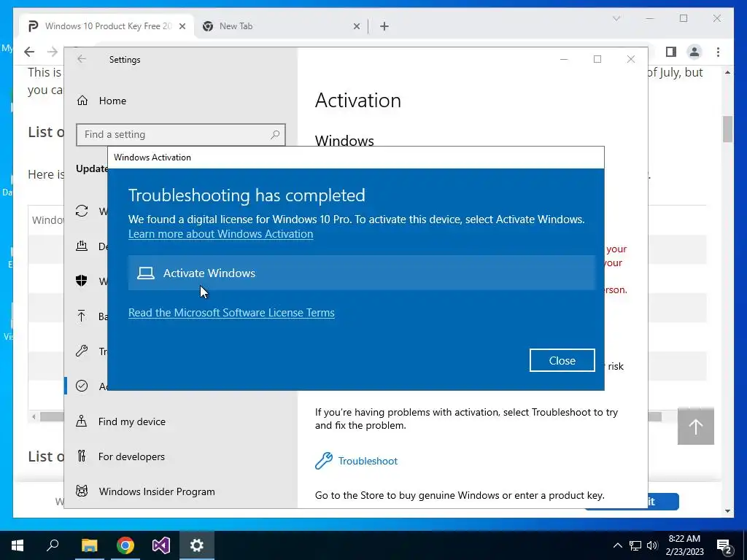Read the Microsoft Software License Terms
The height and width of the screenshot is (560, 747).
[x=231, y=312]
